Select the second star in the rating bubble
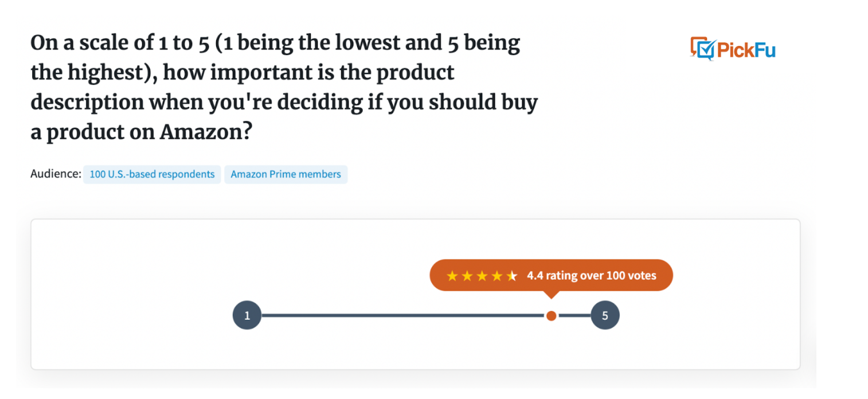The image size is (868, 399). click(x=467, y=276)
